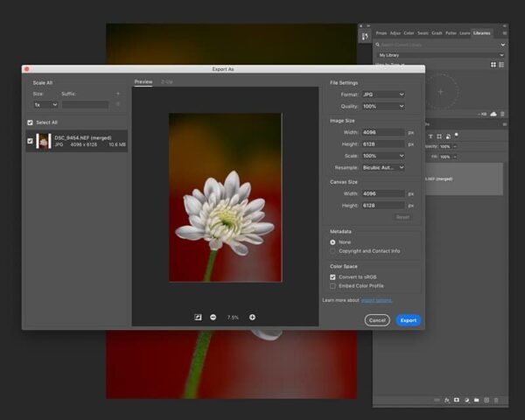
Task: Select the DSC_9454.NEF asset thumbnail
Action: 44,141
